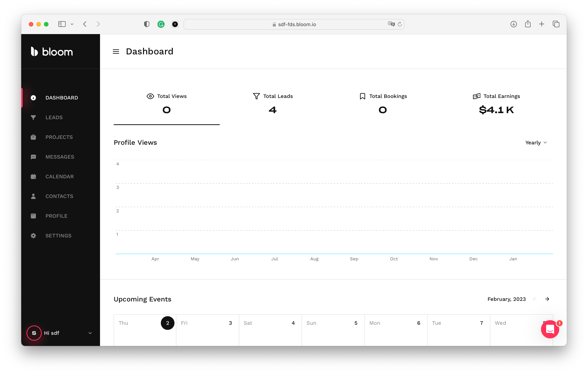The image size is (588, 374).
Task: Expand the user menu next to Hi sdf
Action: [90, 333]
